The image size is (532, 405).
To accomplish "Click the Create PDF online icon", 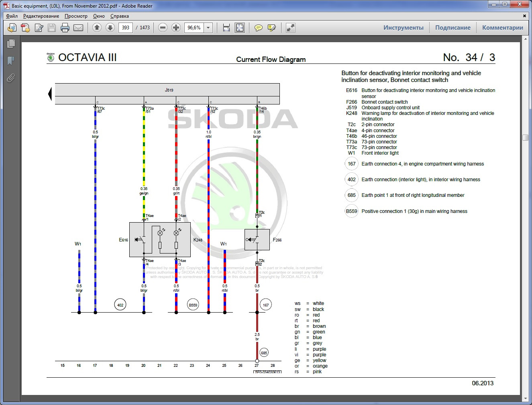I will pyautogui.click(x=12, y=28).
